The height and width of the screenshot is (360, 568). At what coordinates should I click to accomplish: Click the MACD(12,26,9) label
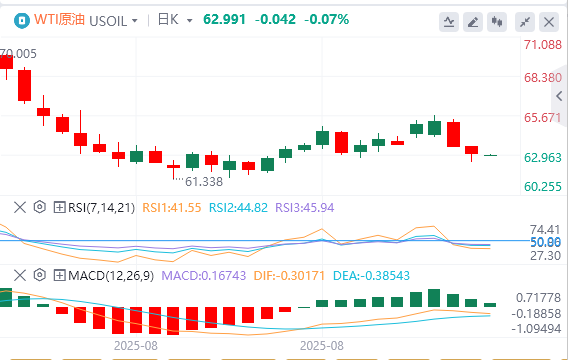(111, 276)
